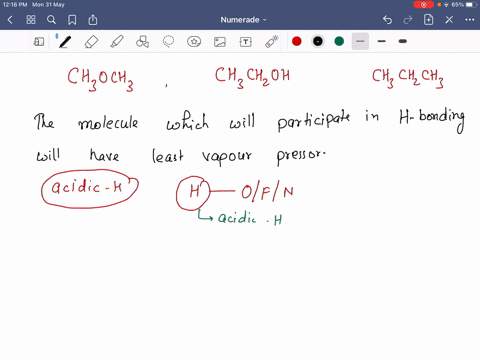This screenshot has width=480, height=360.
Task: Choose the black pen color
Action: (318, 41)
